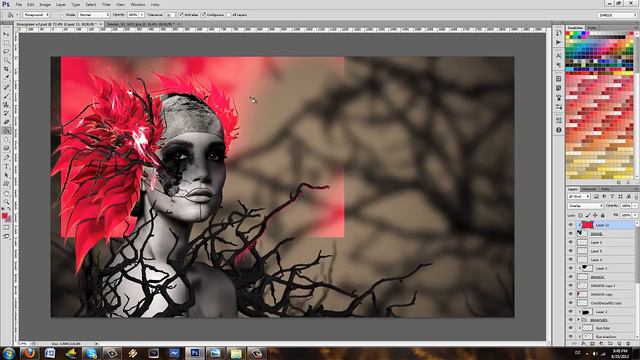Select the Horizontal Type tool
The height and width of the screenshot is (360, 640).
pyautogui.click(x=6, y=167)
